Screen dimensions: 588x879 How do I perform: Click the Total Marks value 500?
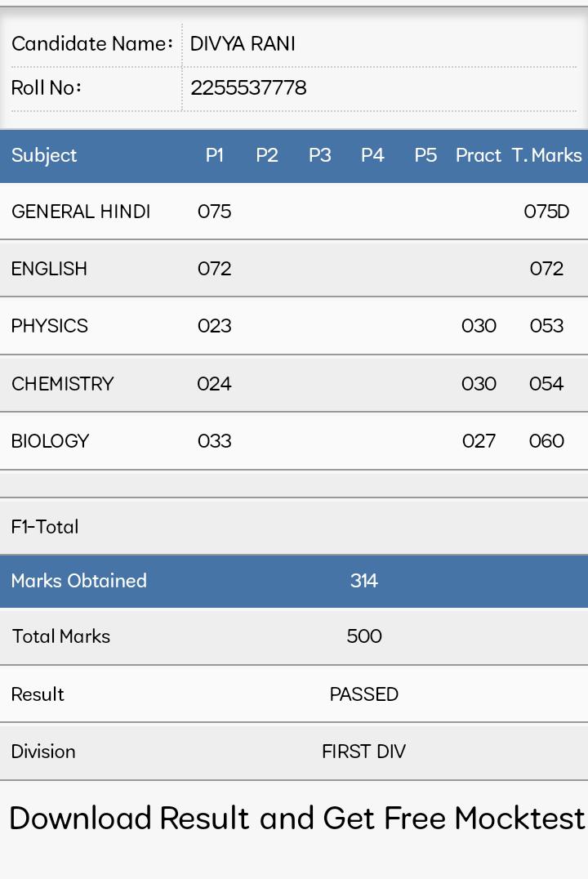pos(363,636)
